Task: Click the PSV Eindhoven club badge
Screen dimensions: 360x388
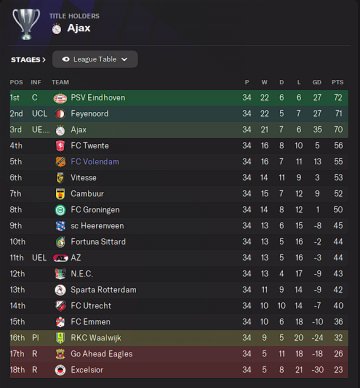Action: click(60, 98)
